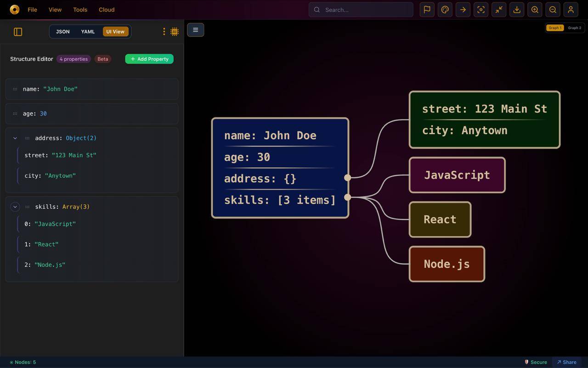This screenshot has height=368, width=588.
Task: Click the flag icon in the toolbar
Action: [x=427, y=10]
